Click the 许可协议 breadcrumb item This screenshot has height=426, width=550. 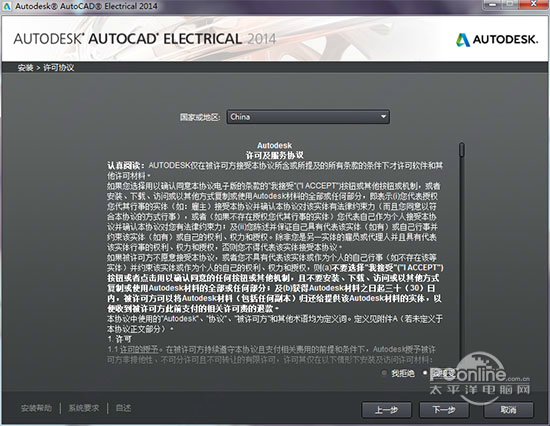[59, 68]
